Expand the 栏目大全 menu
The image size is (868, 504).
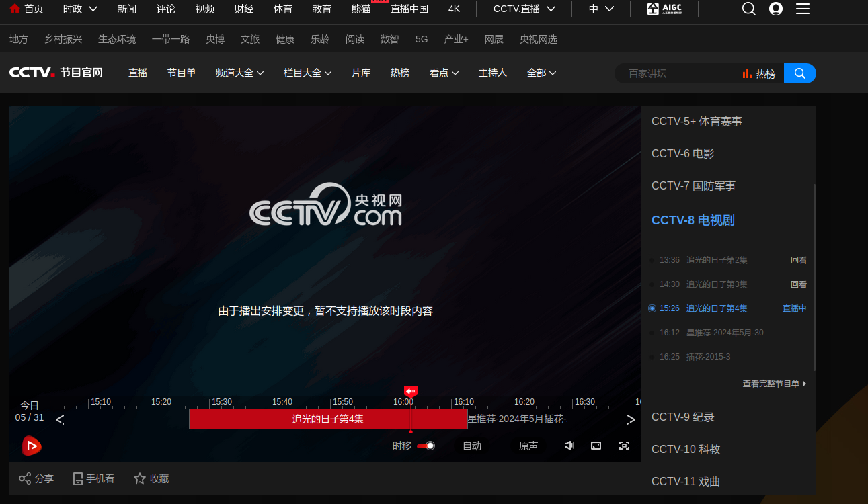[x=307, y=73]
